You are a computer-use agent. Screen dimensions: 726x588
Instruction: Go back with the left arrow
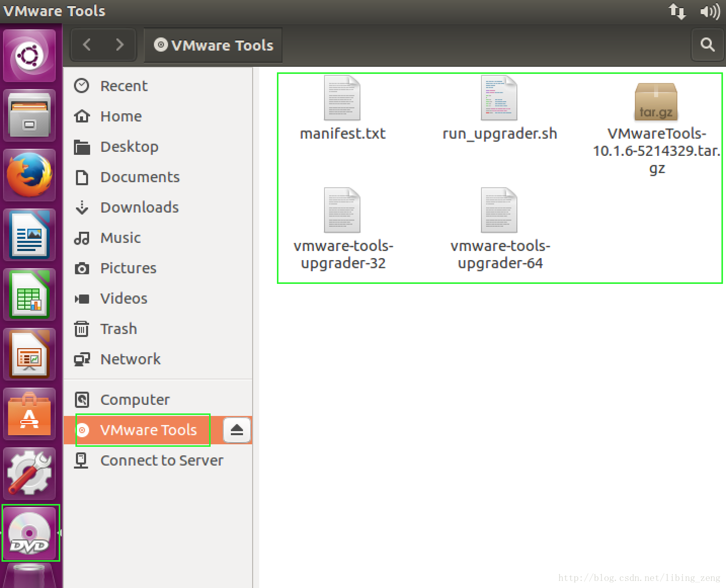click(x=87, y=45)
